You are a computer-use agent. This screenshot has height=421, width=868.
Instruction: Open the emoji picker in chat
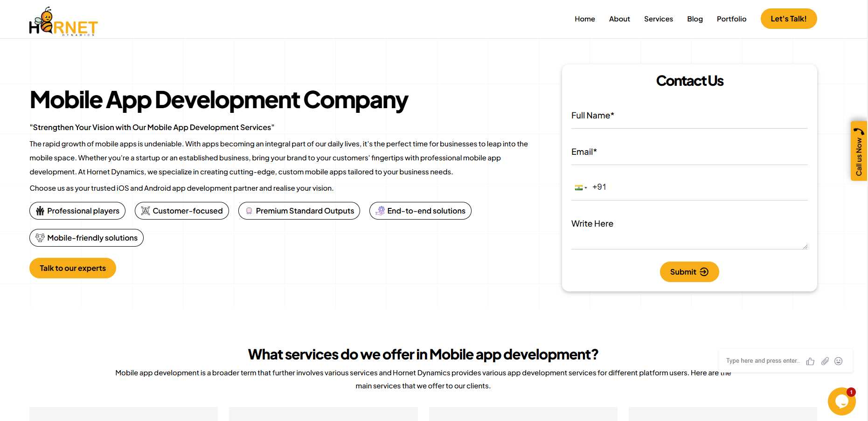pyautogui.click(x=838, y=361)
